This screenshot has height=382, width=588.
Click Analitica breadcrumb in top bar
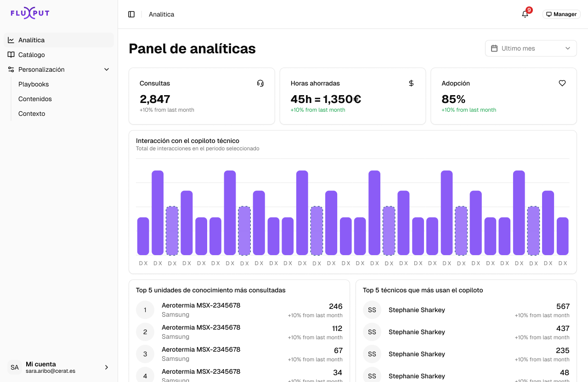click(161, 14)
